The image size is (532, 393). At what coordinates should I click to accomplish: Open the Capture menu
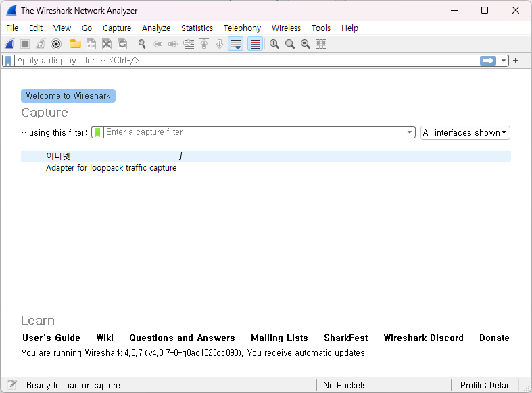pyautogui.click(x=117, y=28)
